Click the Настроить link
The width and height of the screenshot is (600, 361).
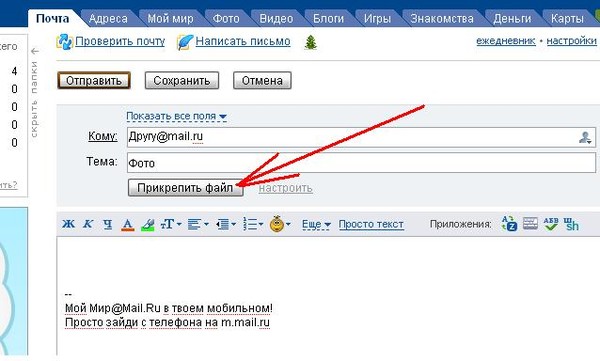(285, 188)
